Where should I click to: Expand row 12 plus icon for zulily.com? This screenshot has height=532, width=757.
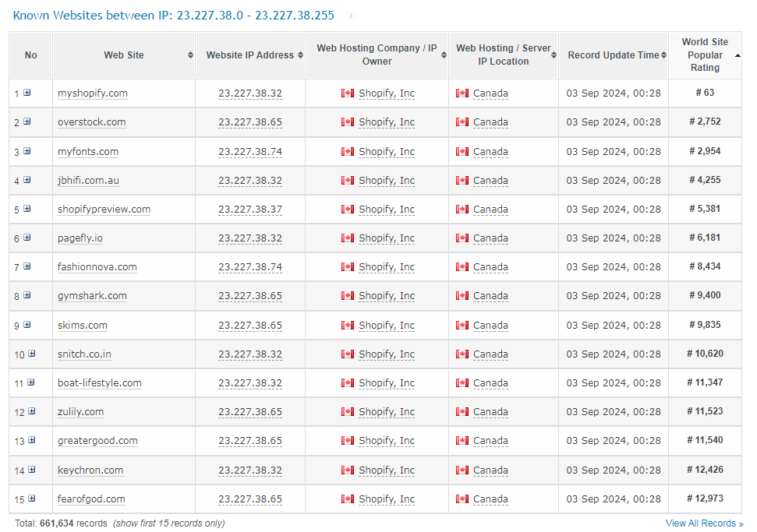click(x=31, y=411)
